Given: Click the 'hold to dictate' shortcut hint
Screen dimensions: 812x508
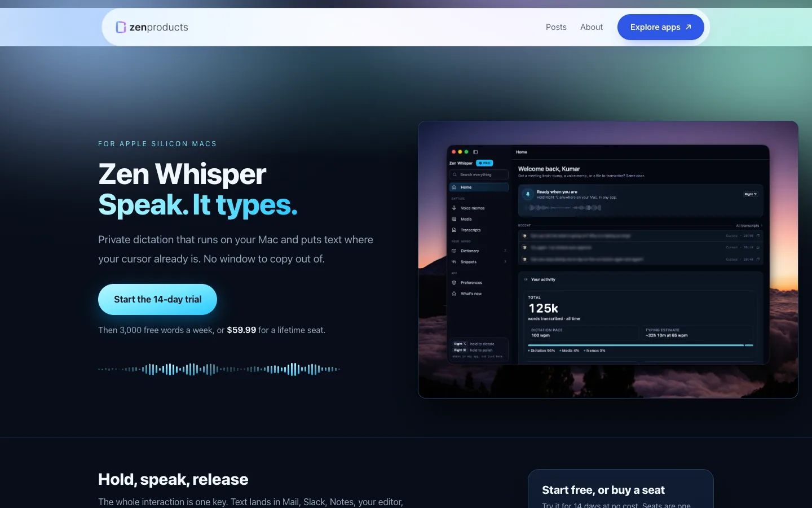Looking at the screenshot, I should coord(482,344).
